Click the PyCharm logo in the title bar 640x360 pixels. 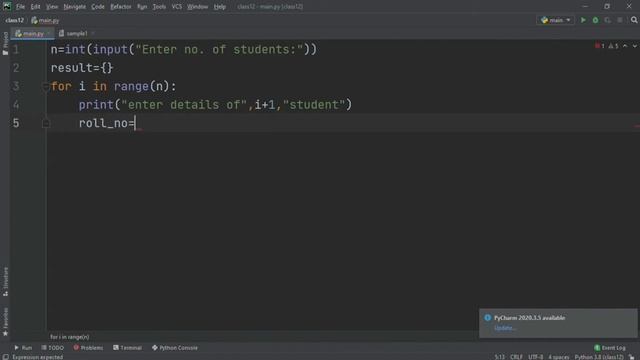[x=7, y=7]
